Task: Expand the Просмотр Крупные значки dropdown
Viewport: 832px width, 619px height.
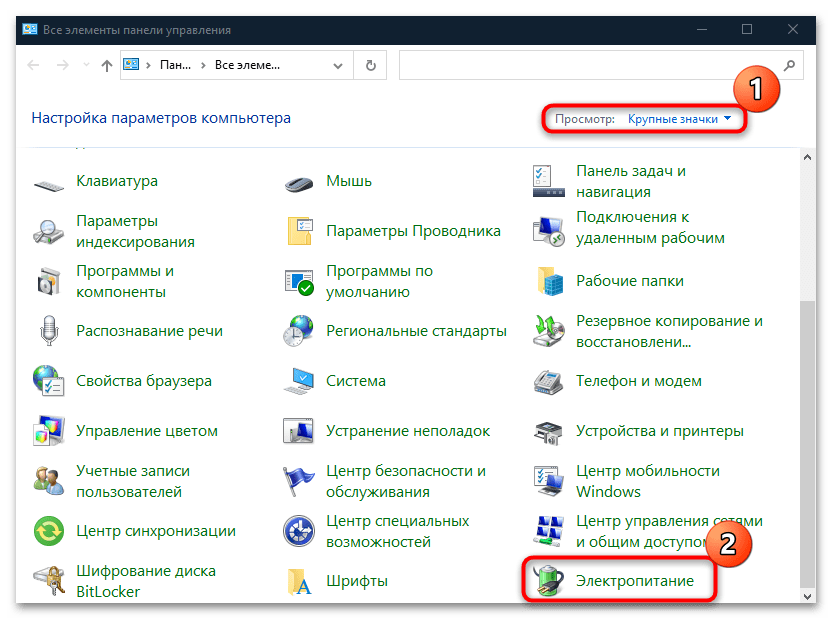Action: 680,119
